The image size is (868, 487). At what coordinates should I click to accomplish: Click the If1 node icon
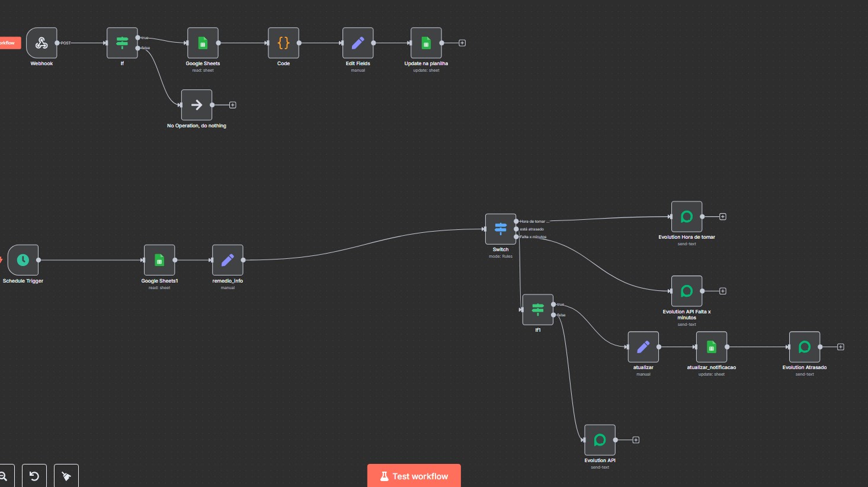[x=538, y=309]
